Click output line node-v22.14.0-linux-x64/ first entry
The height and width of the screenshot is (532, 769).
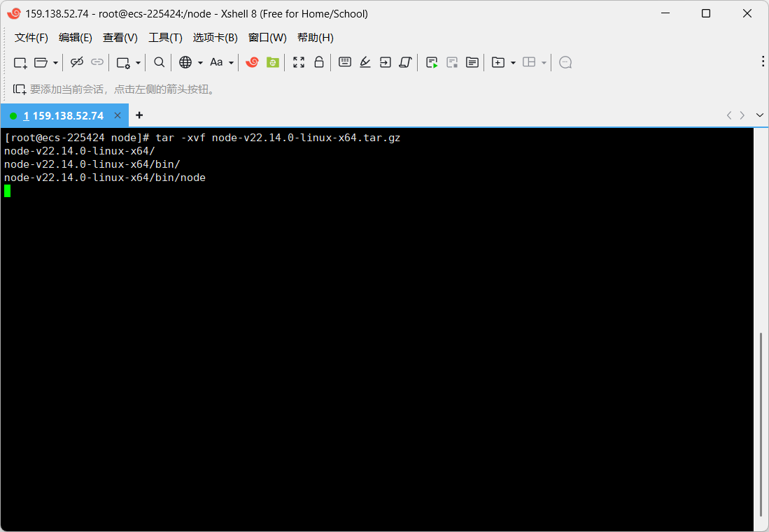[x=80, y=151]
